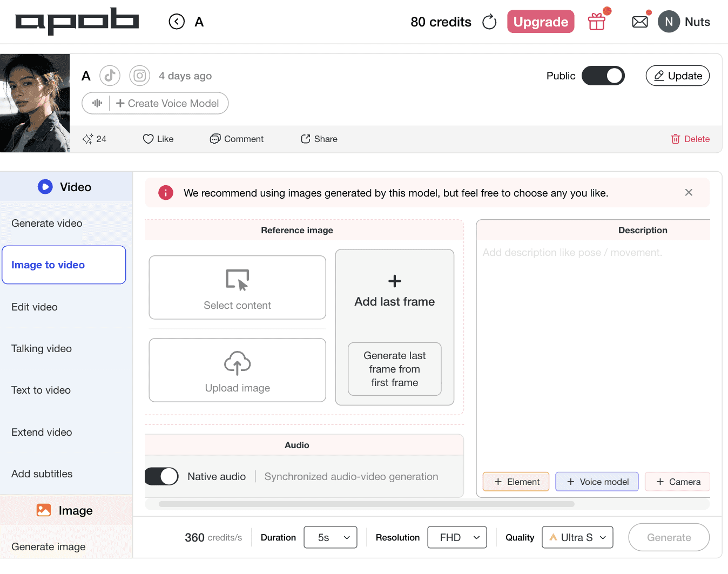Open Generate image option
Screen dimensions: 728x574
coord(64,546)
